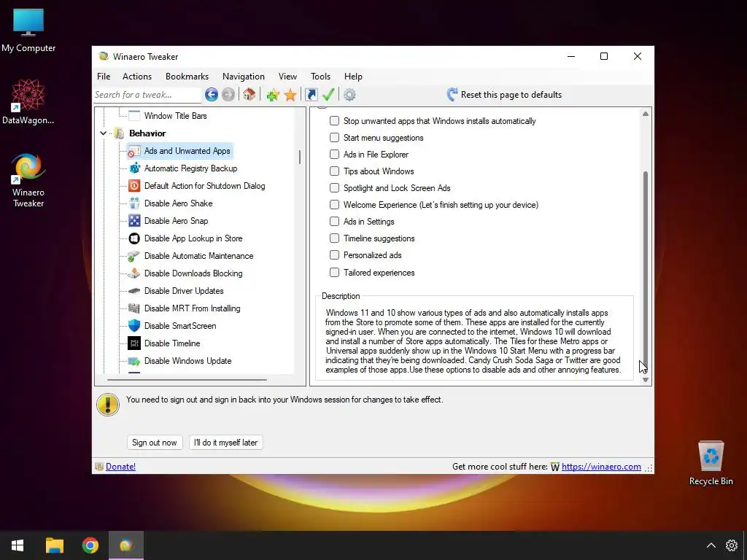Screen dimensions: 747x560
Task: Toggle Spotlight and Lock Screen Ads checkbox
Action: tap(334, 187)
